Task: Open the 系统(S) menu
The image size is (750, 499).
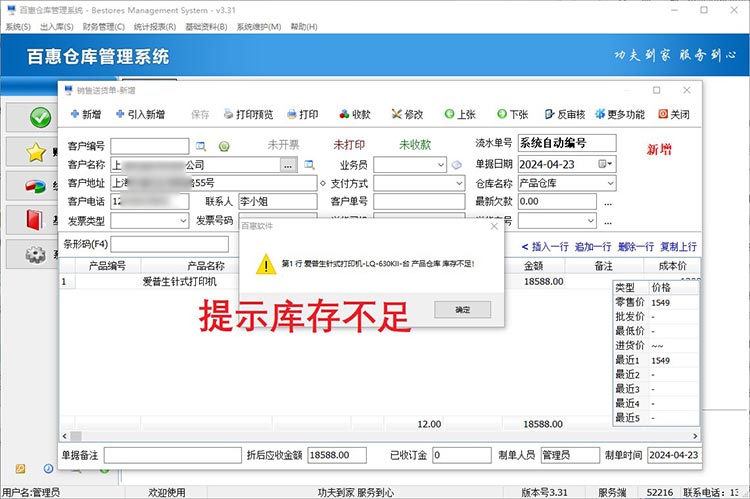Action: [18, 27]
